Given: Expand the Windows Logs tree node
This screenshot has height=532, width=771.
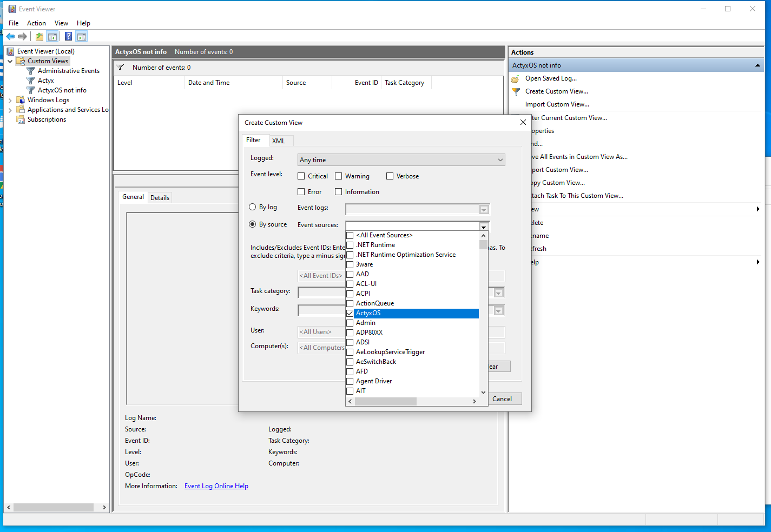Looking at the screenshot, I should pos(10,100).
